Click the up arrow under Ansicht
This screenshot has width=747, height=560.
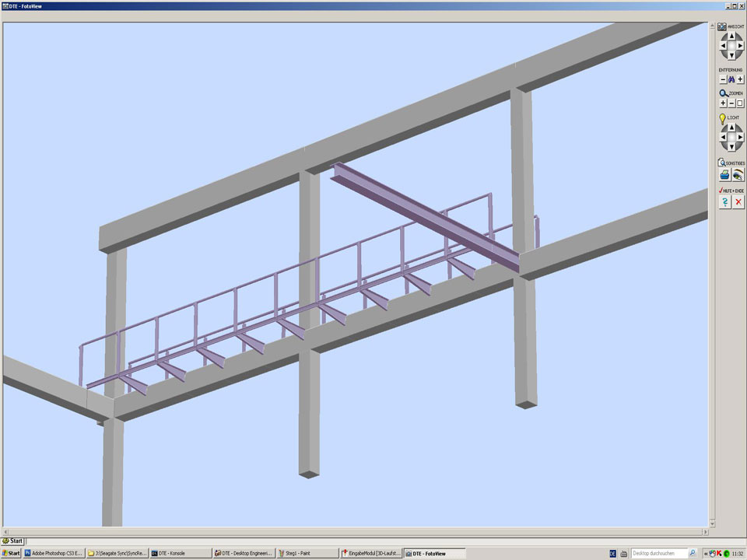tap(731, 36)
